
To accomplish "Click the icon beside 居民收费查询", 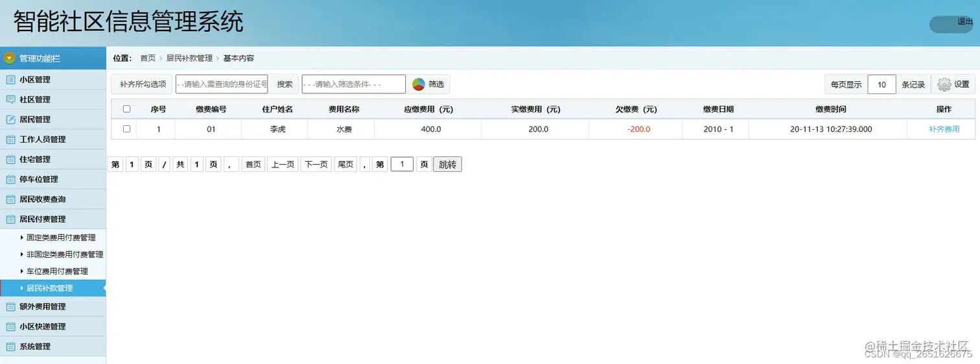I will point(10,199).
